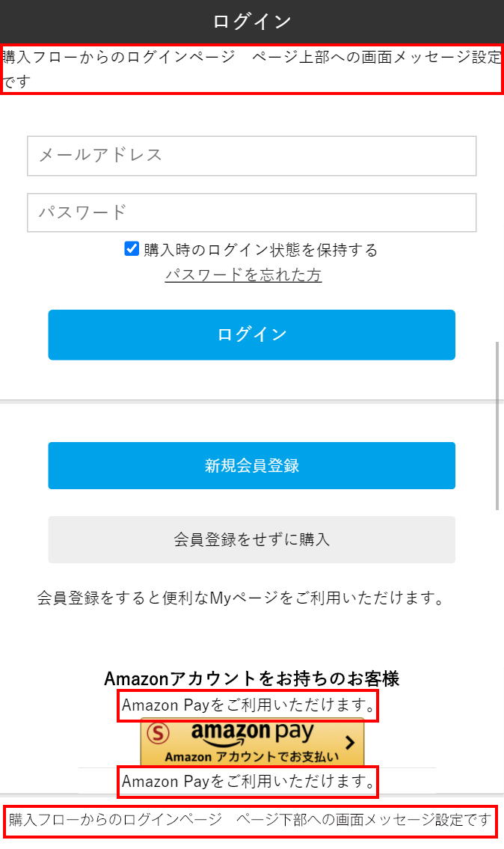Click the Myページ membership info text
Viewport: 504px width, 849px height.
coord(242,598)
